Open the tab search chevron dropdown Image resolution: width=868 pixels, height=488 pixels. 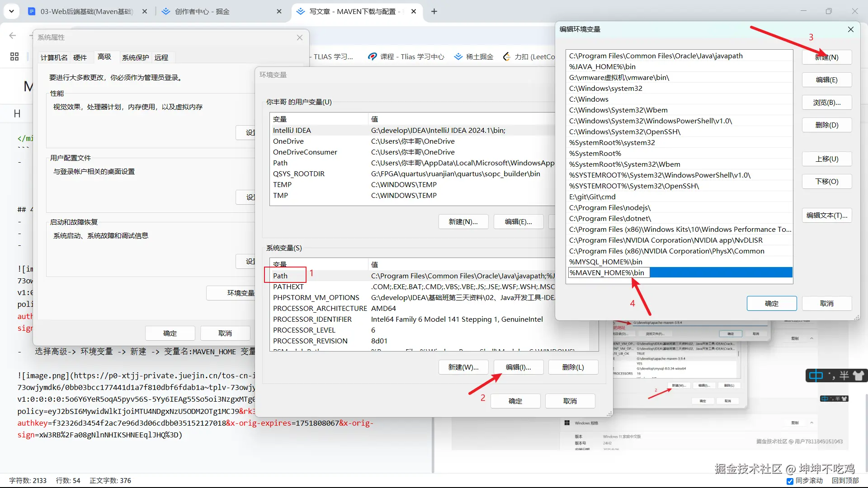click(x=11, y=11)
